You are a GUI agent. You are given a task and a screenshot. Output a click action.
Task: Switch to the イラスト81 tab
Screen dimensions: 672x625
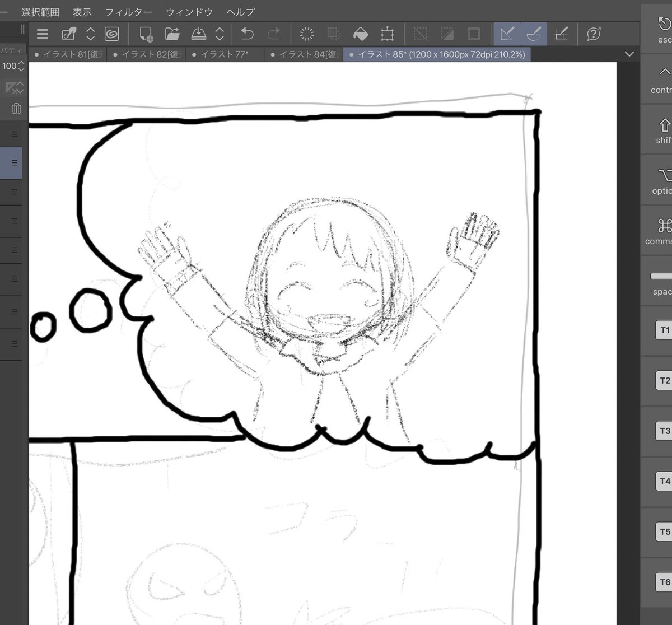pyautogui.click(x=68, y=54)
